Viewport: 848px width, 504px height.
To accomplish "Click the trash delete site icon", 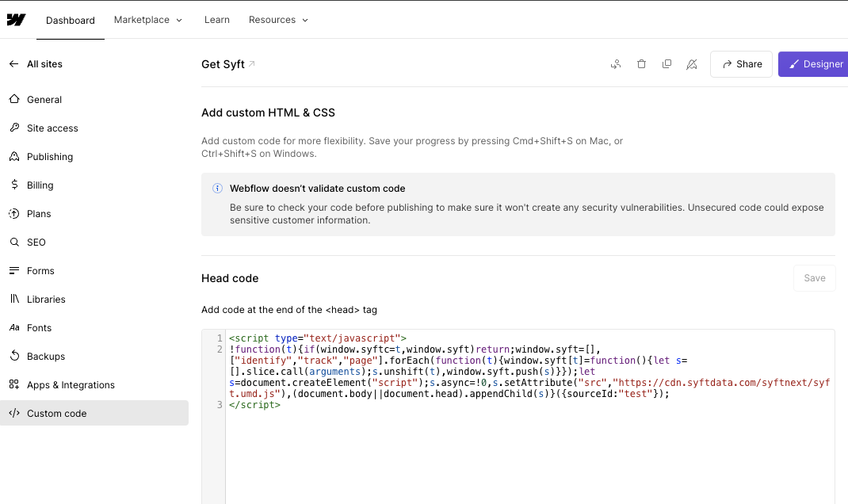I will click(641, 64).
